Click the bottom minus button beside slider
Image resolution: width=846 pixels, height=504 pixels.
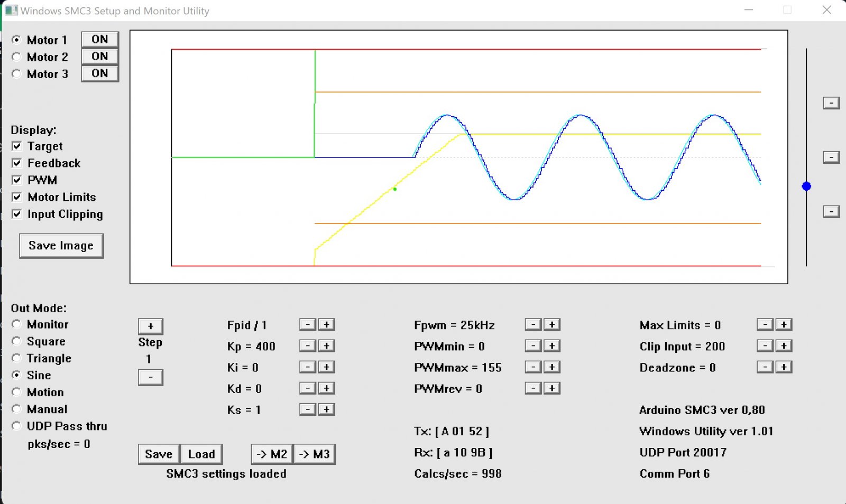(x=831, y=212)
